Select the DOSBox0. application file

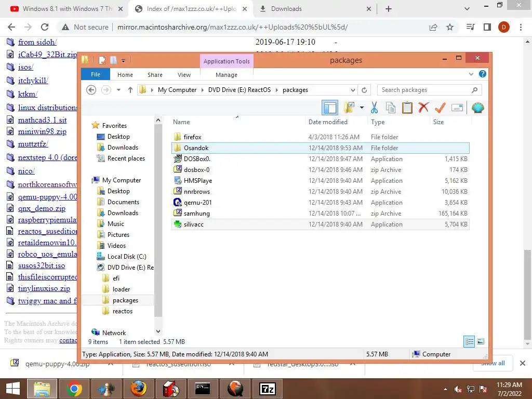point(320,159)
